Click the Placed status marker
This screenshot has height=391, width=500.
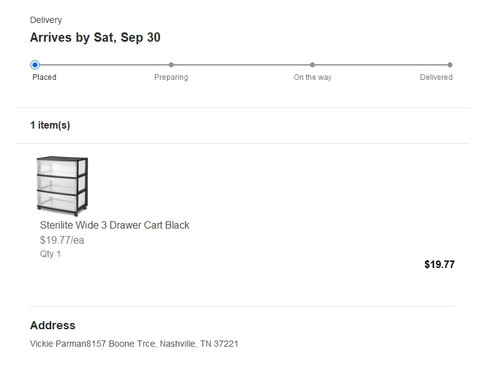click(35, 65)
